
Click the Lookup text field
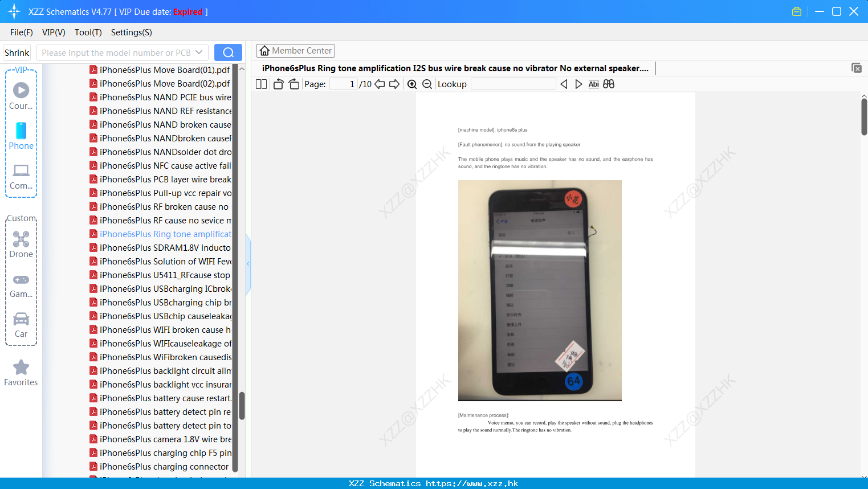(x=514, y=84)
